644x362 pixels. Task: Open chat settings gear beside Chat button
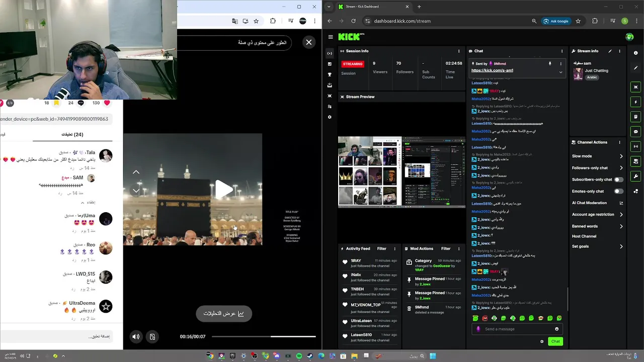tap(542, 341)
